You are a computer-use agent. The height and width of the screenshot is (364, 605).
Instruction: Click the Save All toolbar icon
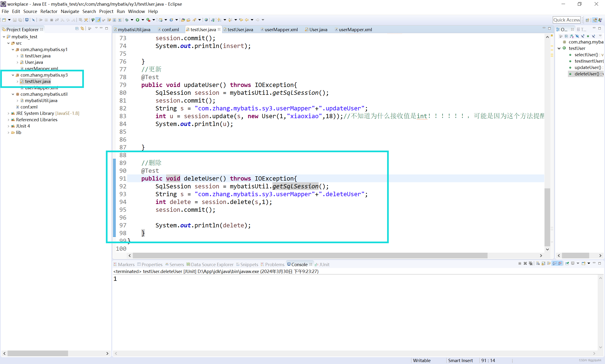(20, 20)
